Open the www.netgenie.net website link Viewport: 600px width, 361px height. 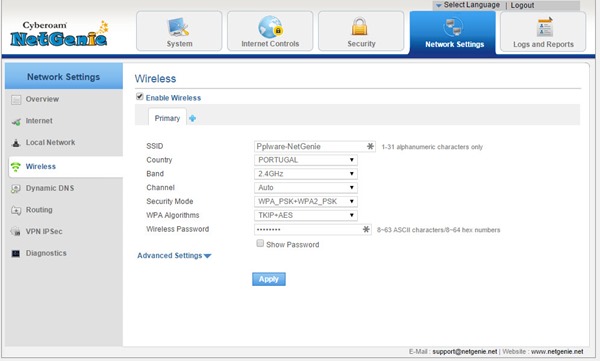557,351
